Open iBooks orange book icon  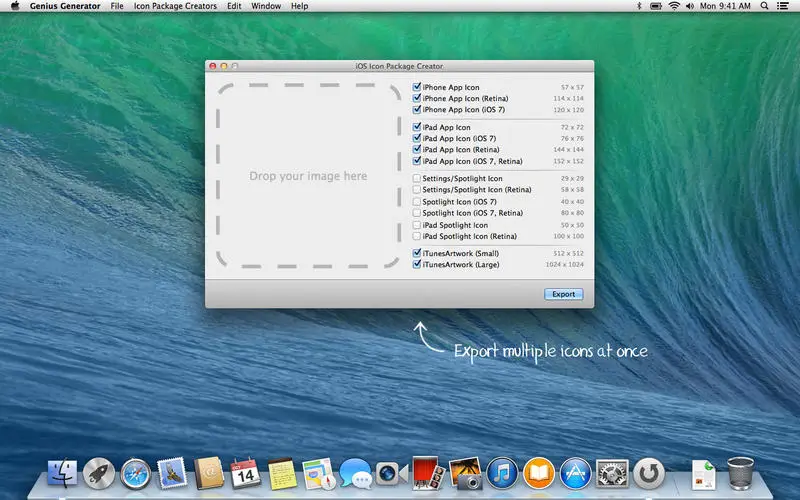click(x=539, y=473)
